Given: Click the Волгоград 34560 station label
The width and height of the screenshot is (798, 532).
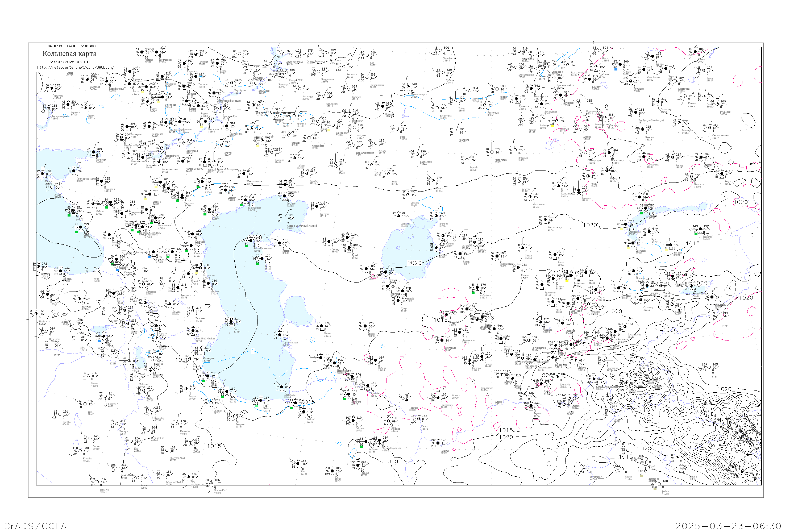Looking at the screenshot, I should pyautogui.click(x=192, y=152).
